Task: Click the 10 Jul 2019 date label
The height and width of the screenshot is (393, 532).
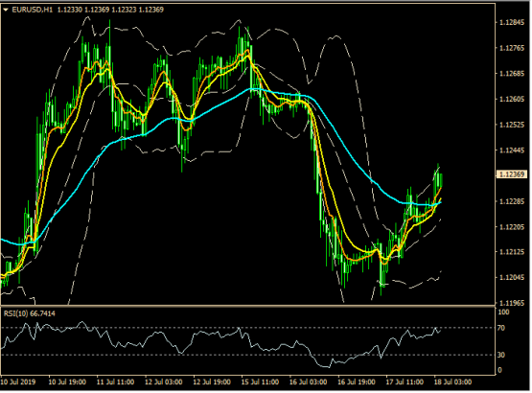Action: pos(18,382)
